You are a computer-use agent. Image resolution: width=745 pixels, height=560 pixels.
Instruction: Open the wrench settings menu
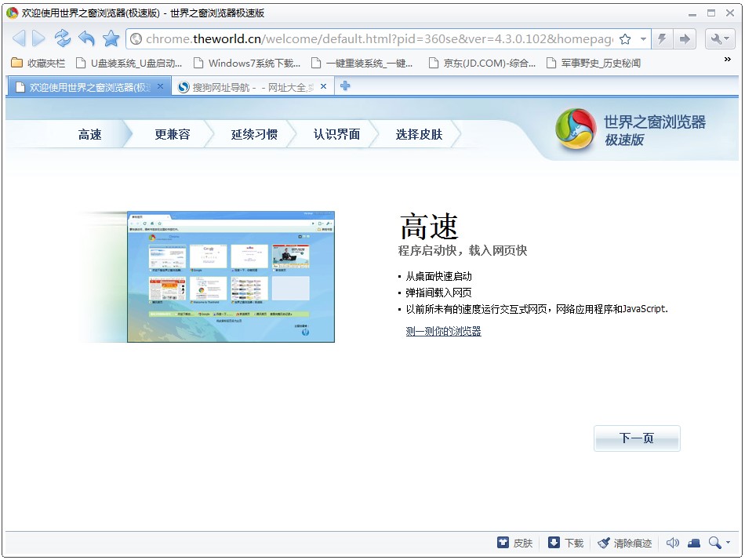coord(716,38)
